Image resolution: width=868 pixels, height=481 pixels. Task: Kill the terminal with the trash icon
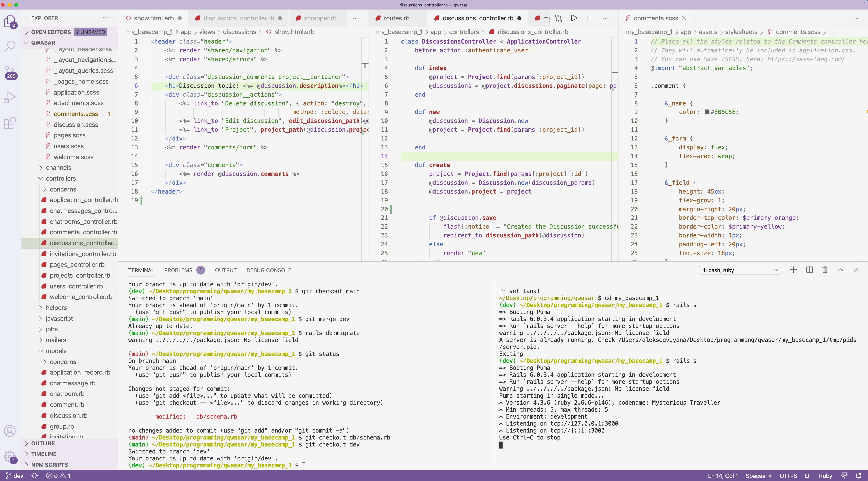(x=825, y=270)
